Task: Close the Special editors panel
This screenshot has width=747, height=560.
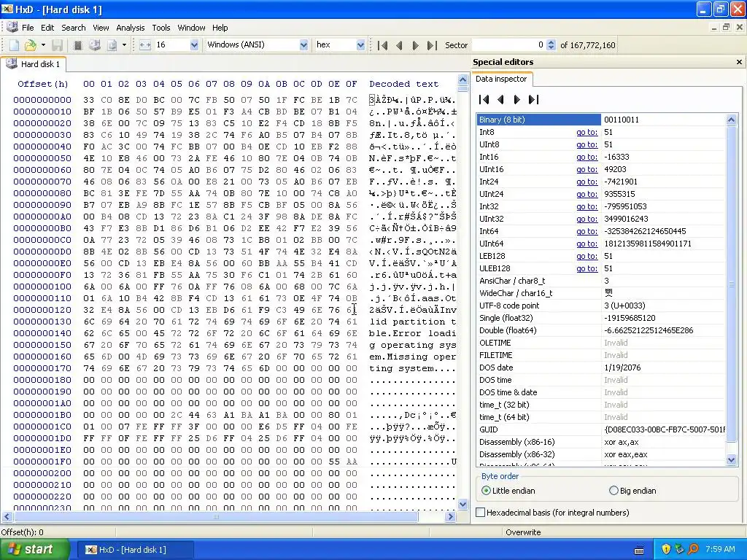Action: (x=739, y=62)
